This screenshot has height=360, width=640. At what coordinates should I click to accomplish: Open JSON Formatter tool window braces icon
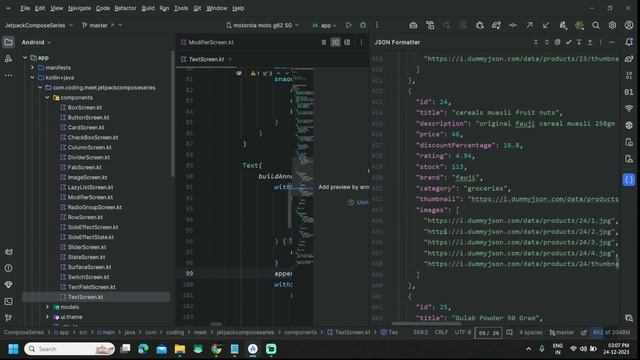pos(629,180)
